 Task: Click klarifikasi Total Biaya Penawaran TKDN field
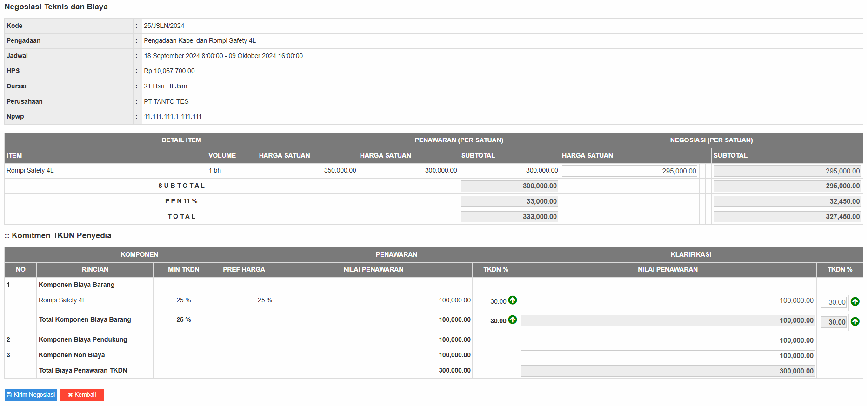tap(668, 371)
